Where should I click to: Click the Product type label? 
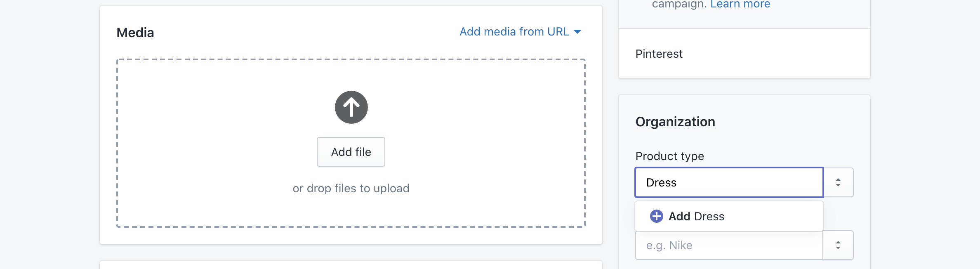[670, 156]
